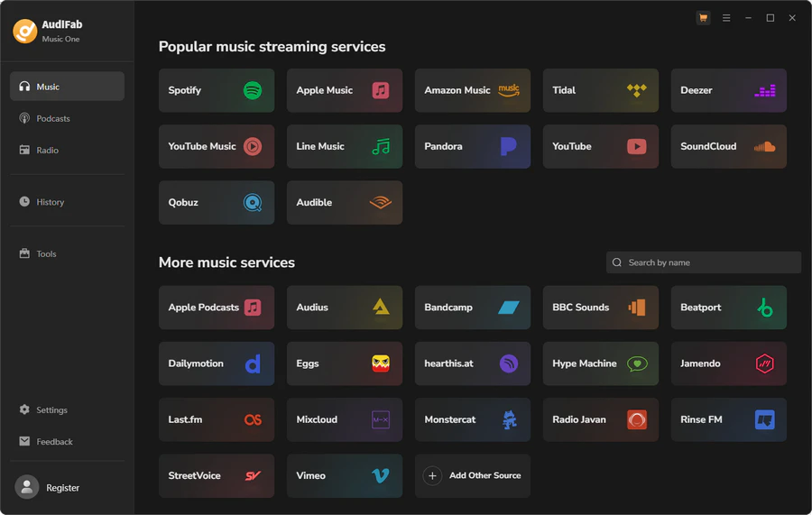
Task: Open BBC Sounds service
Action: click(601, 308)
